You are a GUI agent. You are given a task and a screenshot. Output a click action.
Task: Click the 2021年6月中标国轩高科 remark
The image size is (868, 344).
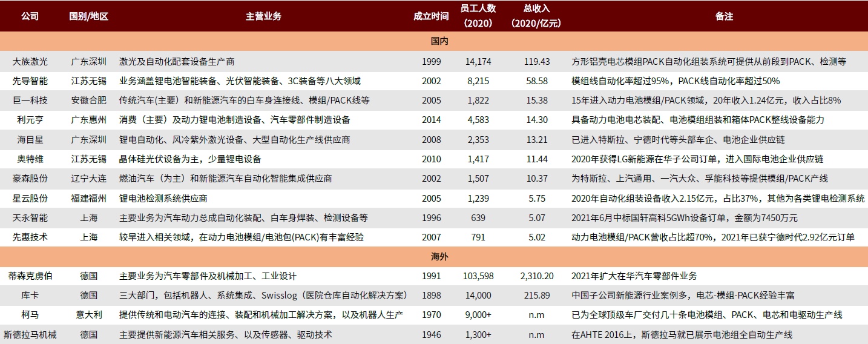[x=685, y=218]
